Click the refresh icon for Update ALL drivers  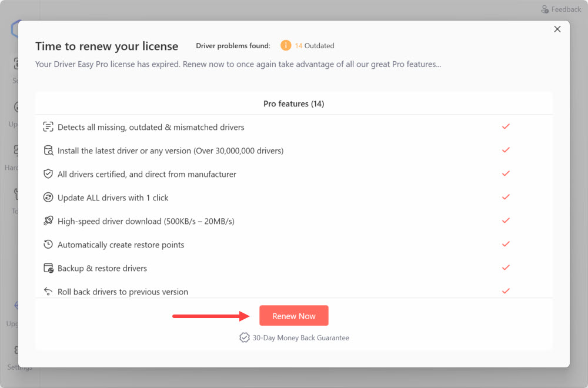pos(48,198)
